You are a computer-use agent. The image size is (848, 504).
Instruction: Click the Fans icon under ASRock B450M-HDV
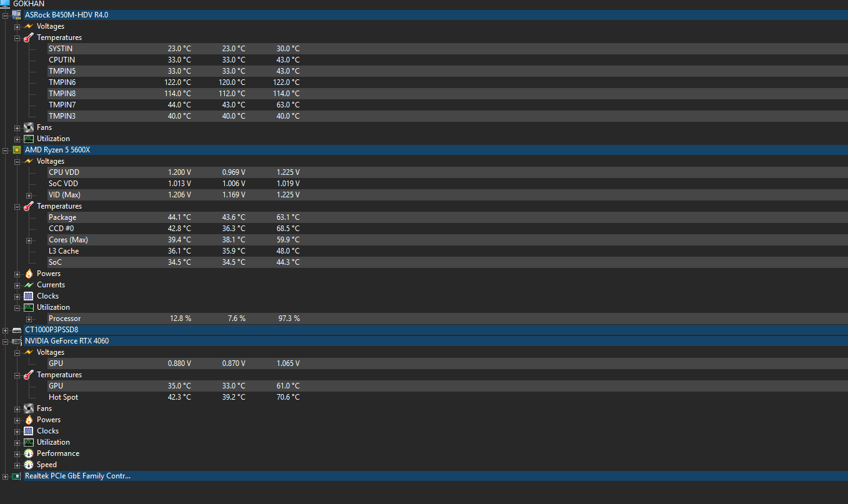tap(29, 127)
